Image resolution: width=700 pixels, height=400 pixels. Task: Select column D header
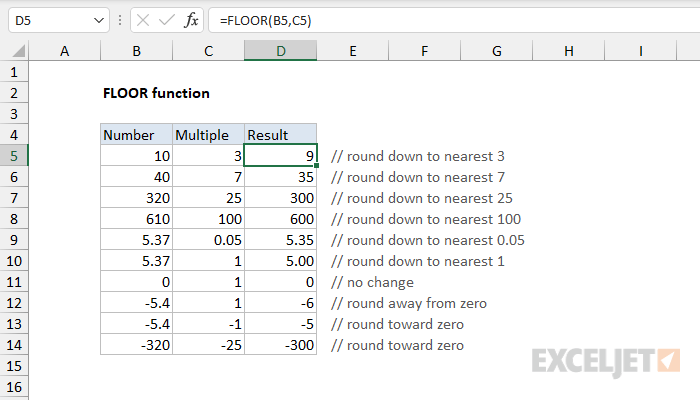click(280, 51)
